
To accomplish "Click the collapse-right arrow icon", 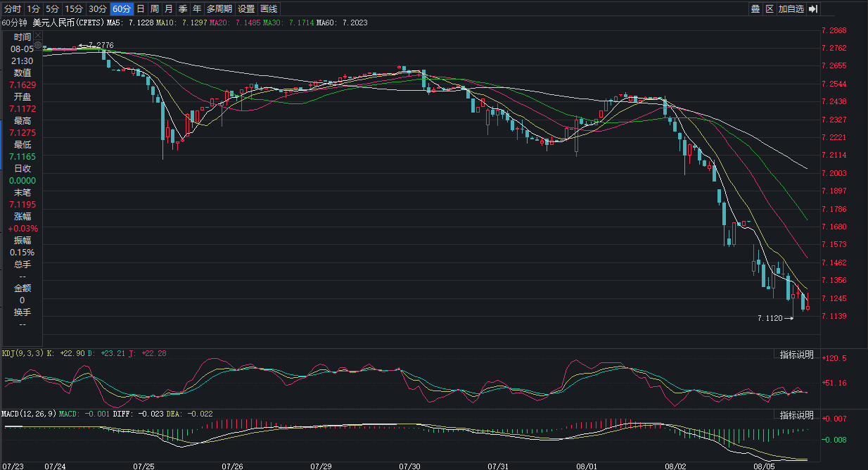I will (813, 9).
